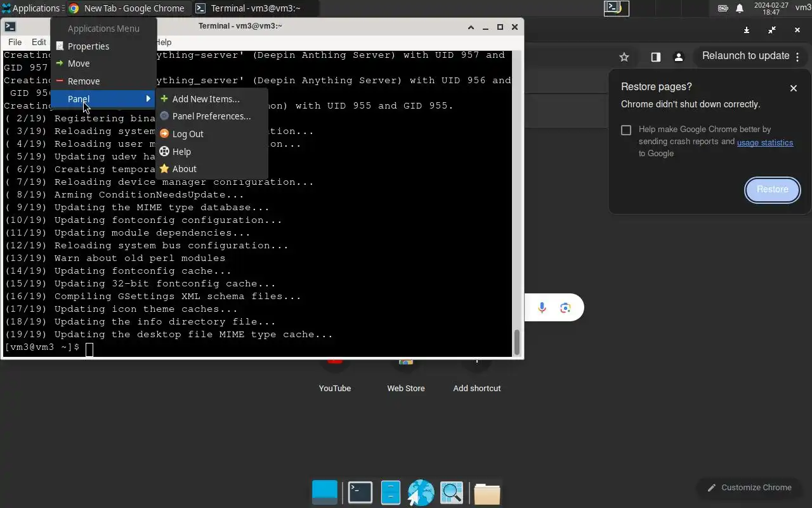Expand the Panel submenu arrow
Viewport: 812px width, 508px height.
tap(148, 99)
